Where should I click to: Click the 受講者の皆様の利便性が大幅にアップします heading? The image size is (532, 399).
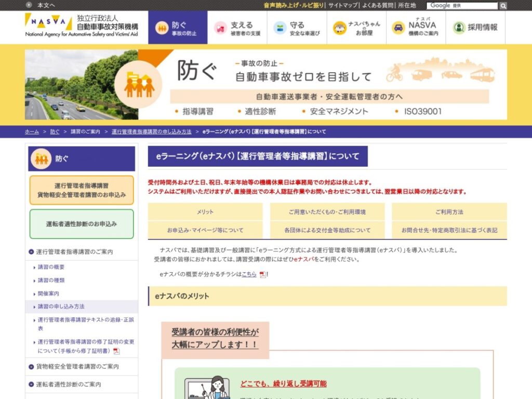pos(215,338)
